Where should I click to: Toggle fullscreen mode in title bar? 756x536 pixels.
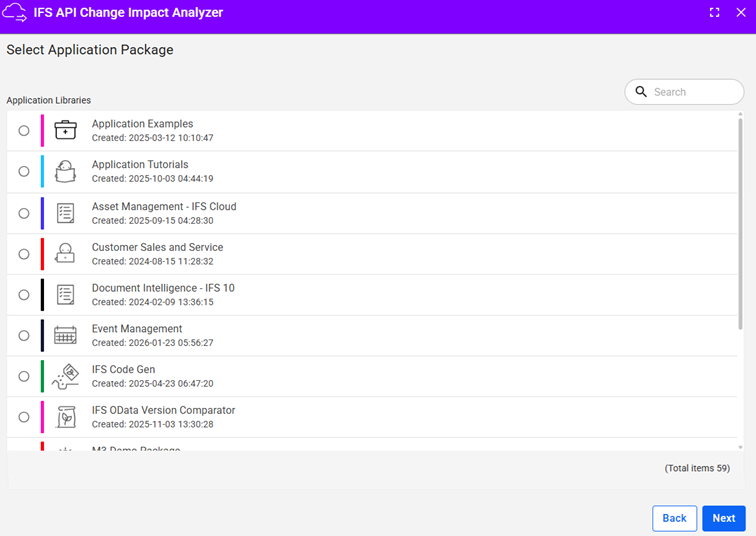(x=714, y=13)
